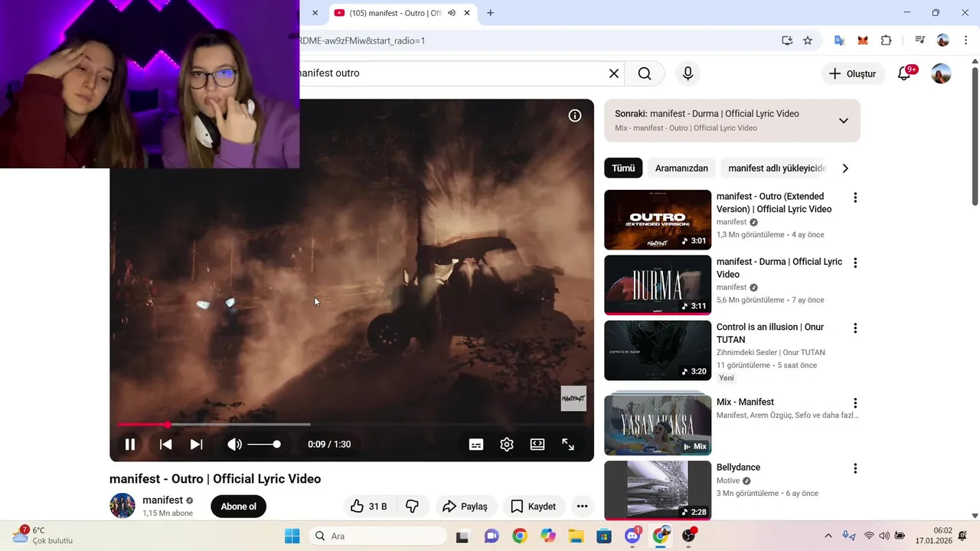This screenshot has height=551, width=980.
Task: Open Discord from the taskbar
Action: [x=632, y=536]
